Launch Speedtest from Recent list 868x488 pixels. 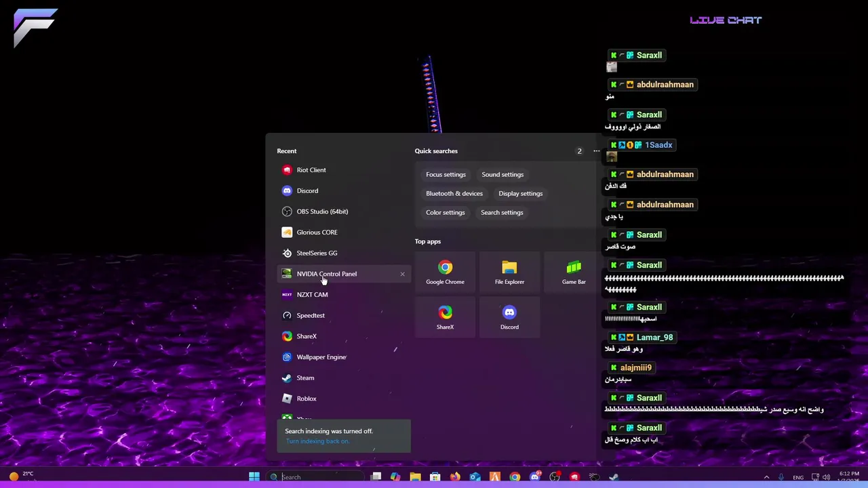tap(344, 316)
